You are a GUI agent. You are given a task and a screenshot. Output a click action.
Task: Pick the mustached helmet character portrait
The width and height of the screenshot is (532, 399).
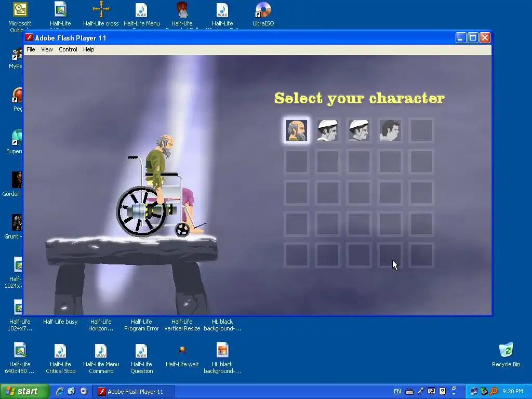359,130
